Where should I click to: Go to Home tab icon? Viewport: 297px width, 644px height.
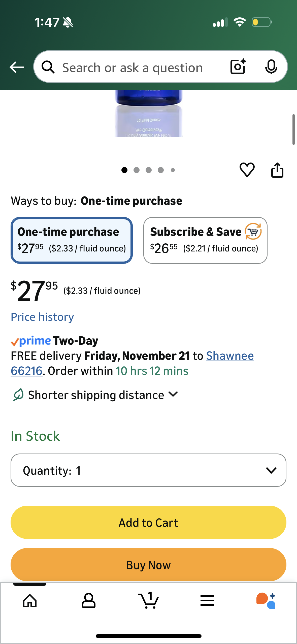coord(30,601)
